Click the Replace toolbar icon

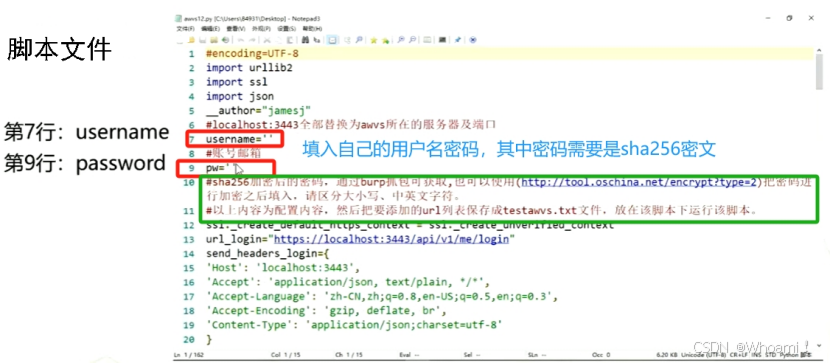(x=317, y=40)
